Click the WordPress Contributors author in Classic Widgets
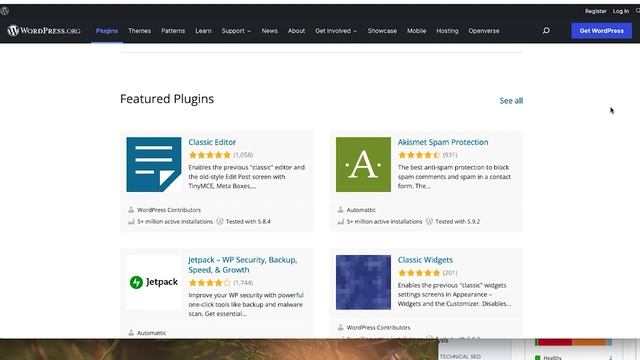This screenshot has height=360, width=640. pos(378,327)
